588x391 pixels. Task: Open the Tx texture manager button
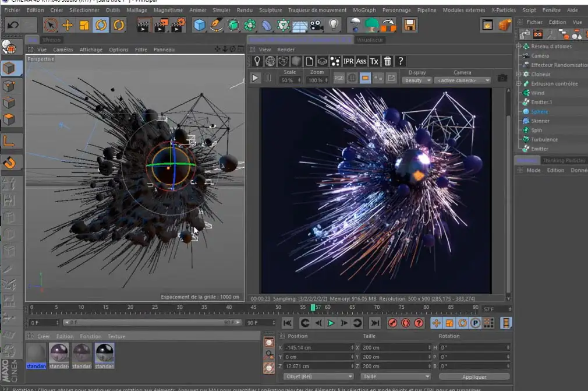[374, 61]
